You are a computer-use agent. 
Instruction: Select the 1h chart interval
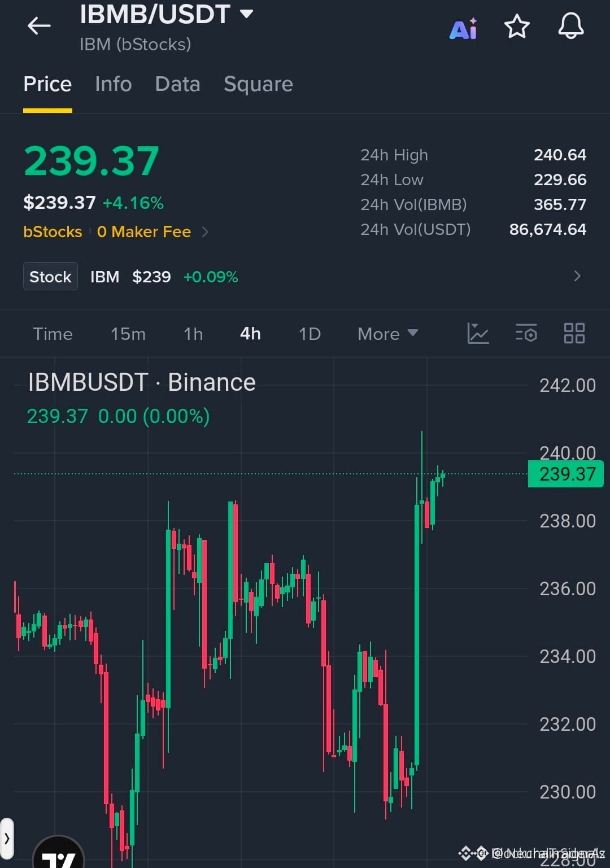(193, 334)
